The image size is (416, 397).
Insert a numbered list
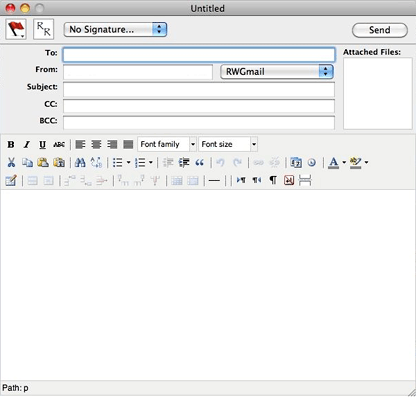[x=140, y=162]
